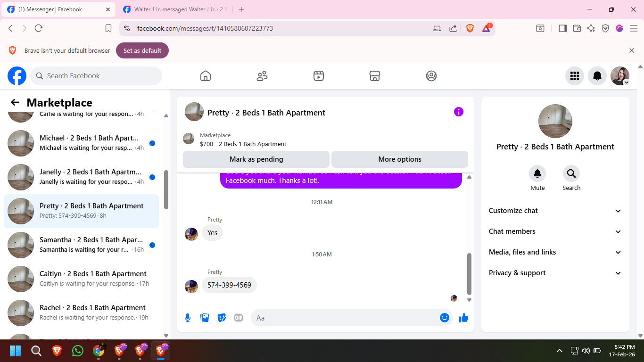644x362 pixels.
Task: Choose a sticker for the message
Action: (222, 318)
